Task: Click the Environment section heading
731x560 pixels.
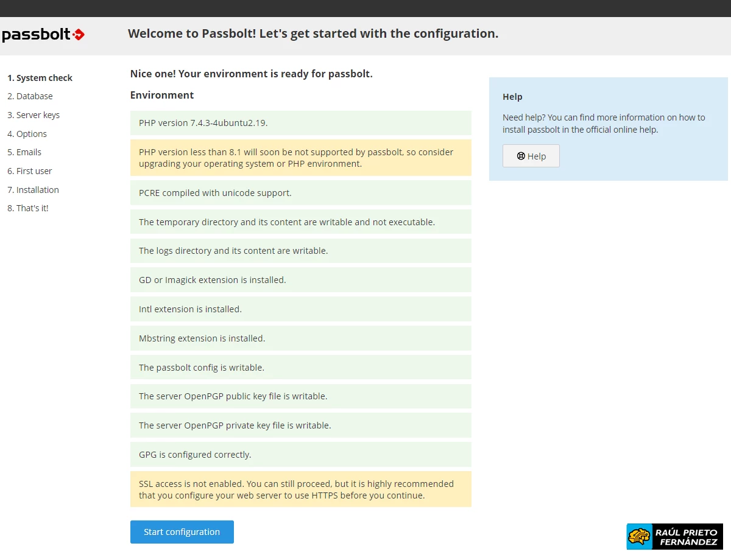Action: (x=162, y=95)
